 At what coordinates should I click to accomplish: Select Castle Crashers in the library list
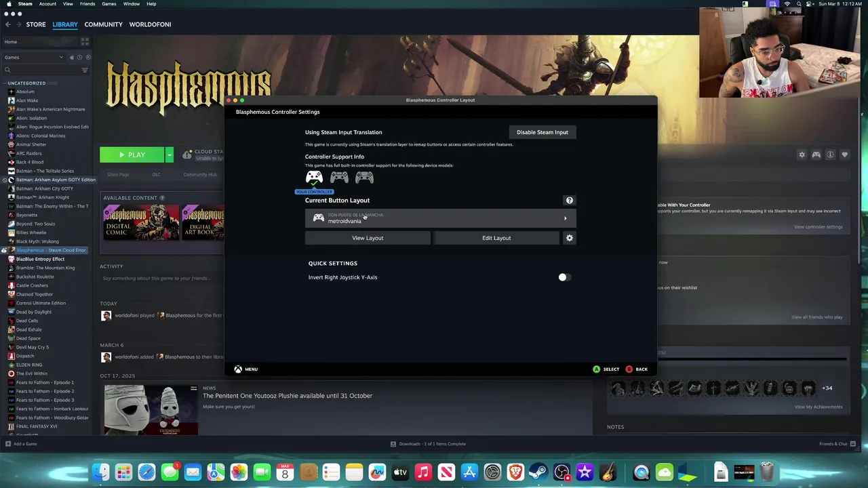click(x=32, y=285)
